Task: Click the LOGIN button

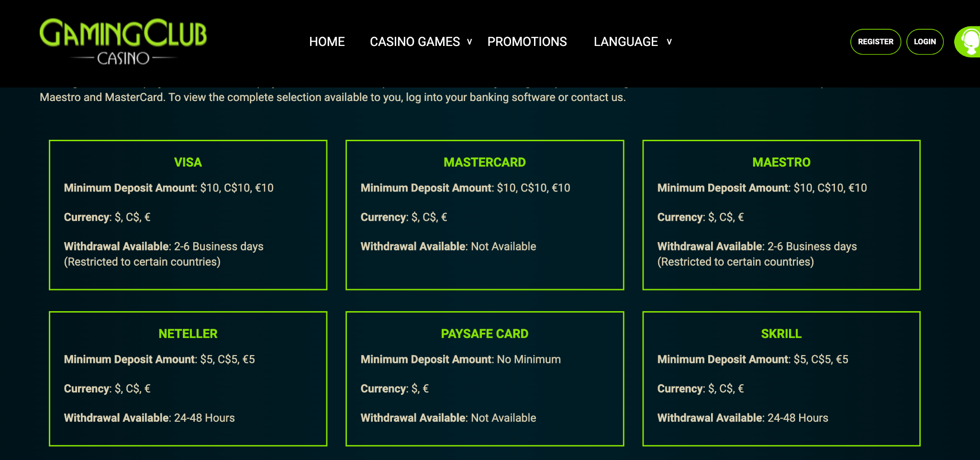Action: point(924,42)
